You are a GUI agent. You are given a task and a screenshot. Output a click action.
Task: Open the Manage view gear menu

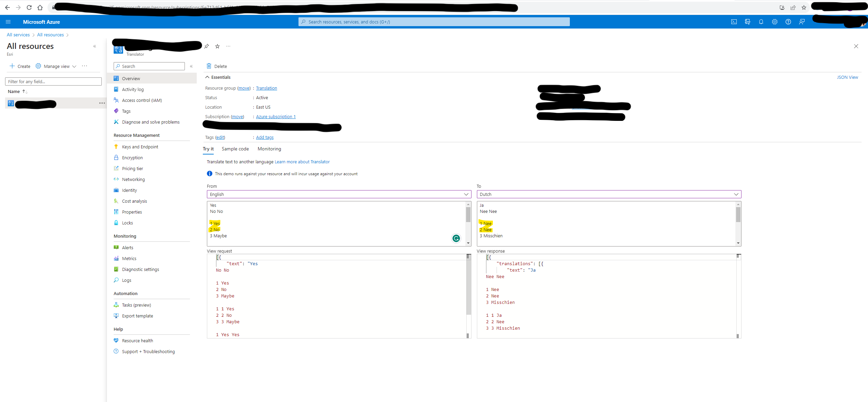[x=56, y=66]
